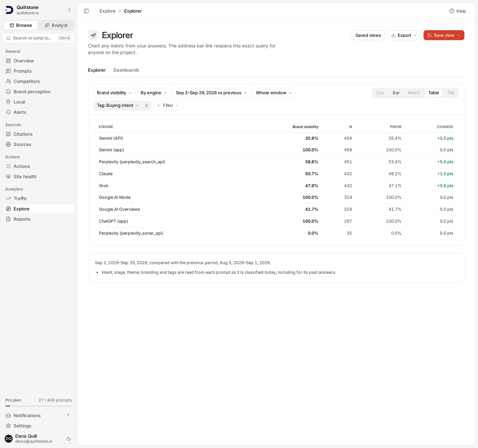This screenshot has height=448, width=478.
Task: Open the Brand visibility metric dropdown
Action: coord(115,93)
